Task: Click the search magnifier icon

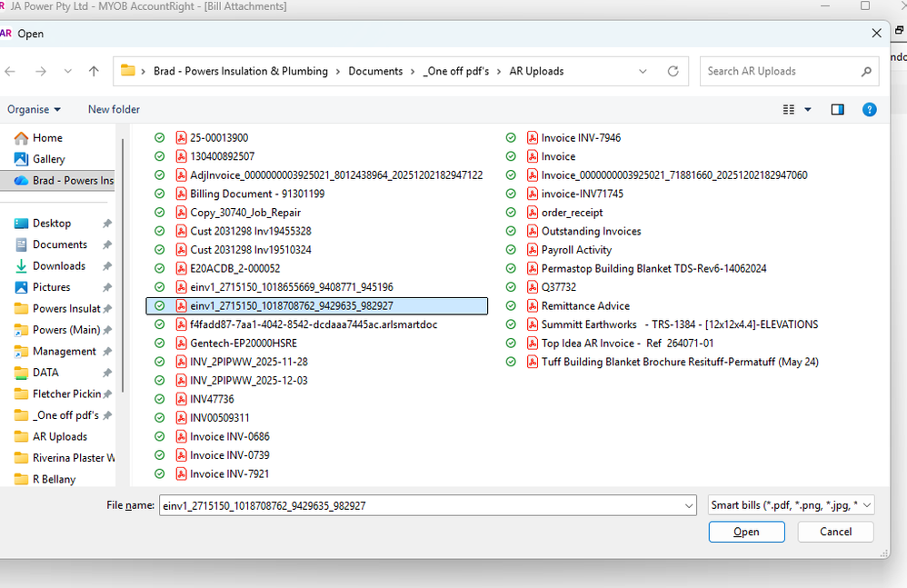Action: pos(866,71)
